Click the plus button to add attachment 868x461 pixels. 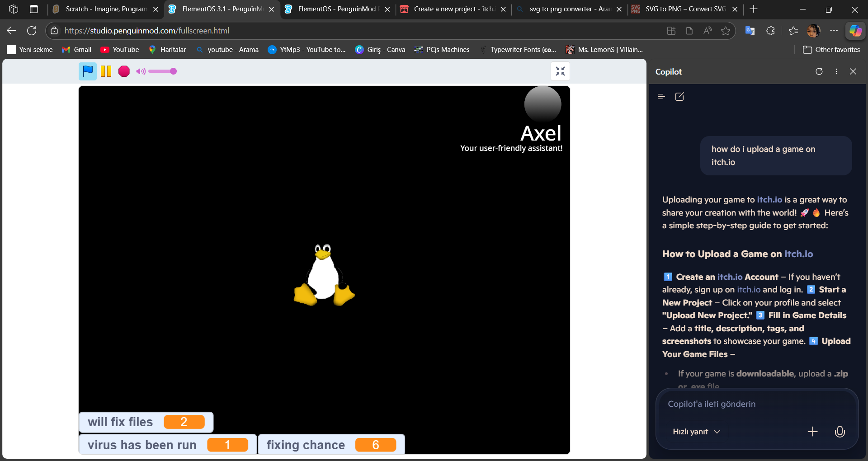point(812,432)
